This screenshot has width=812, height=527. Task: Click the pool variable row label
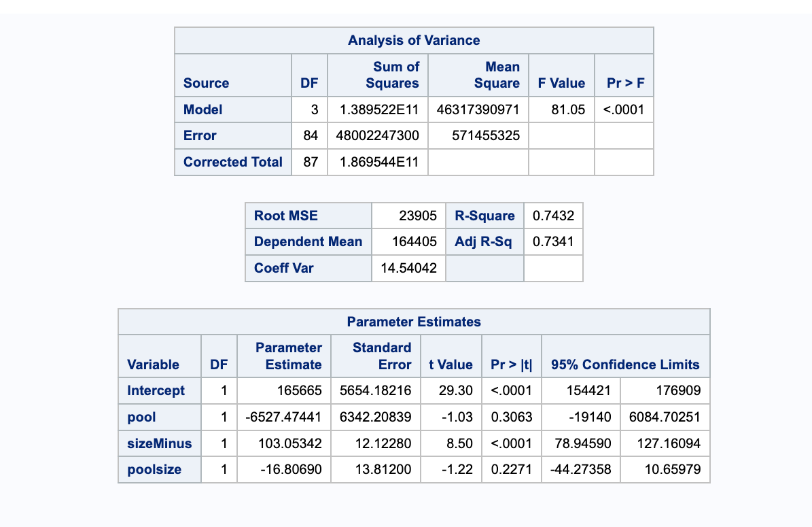pyautogui.click(x=141, y=417)
